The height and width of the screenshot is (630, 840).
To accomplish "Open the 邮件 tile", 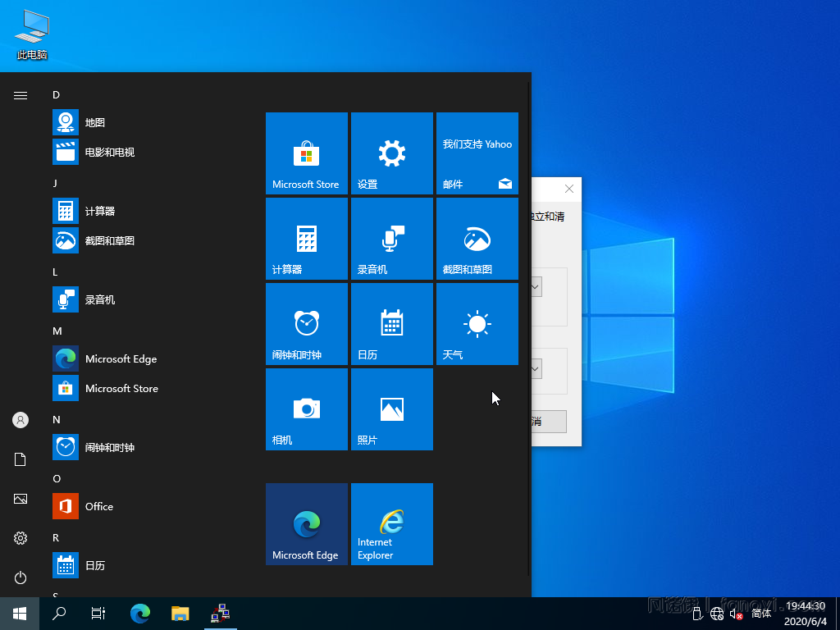I will (477, 153).
